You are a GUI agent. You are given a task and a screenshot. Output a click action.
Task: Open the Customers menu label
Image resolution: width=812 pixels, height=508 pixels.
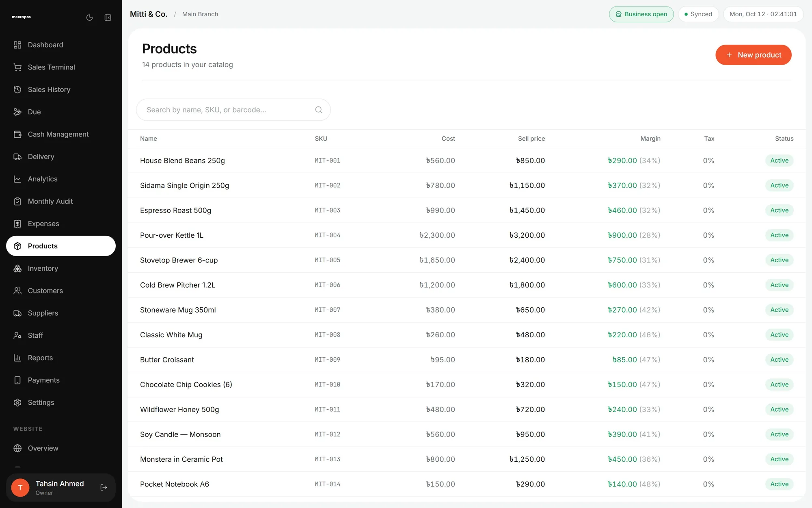45,291
